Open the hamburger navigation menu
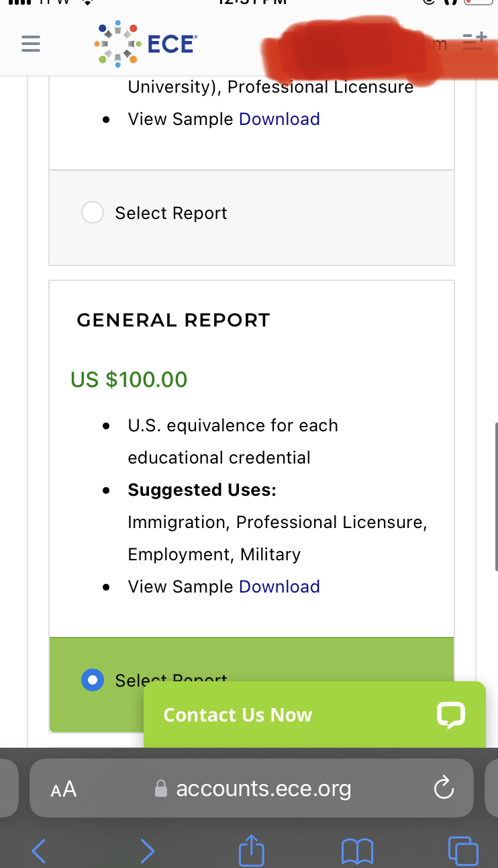The image size is (498, 868). pos(31,44)
